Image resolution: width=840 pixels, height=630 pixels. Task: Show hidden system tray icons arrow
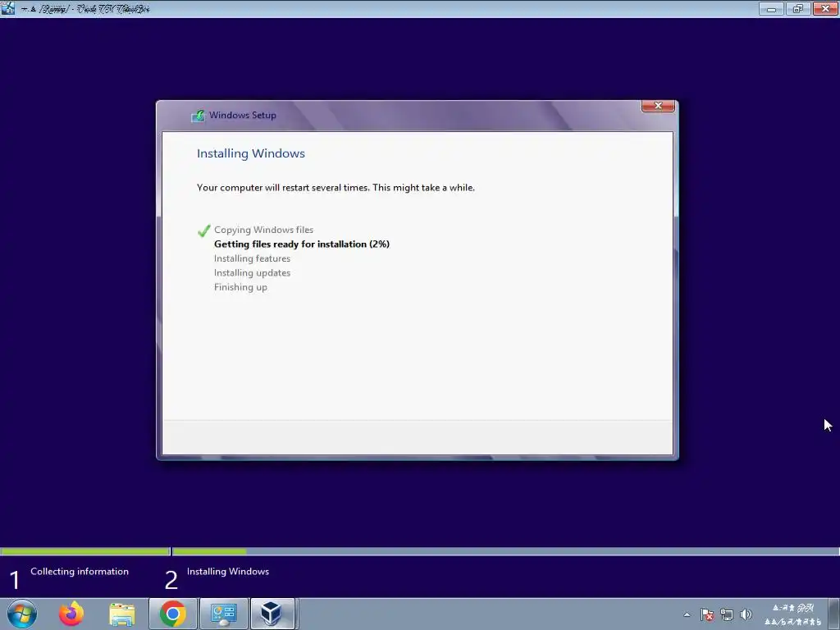(687, 614)
